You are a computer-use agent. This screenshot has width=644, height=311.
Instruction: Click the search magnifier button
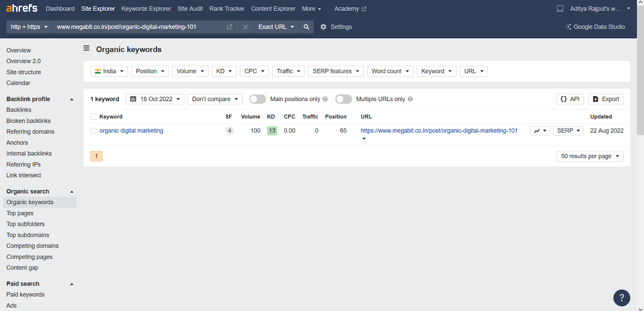(x=306, y=27)
